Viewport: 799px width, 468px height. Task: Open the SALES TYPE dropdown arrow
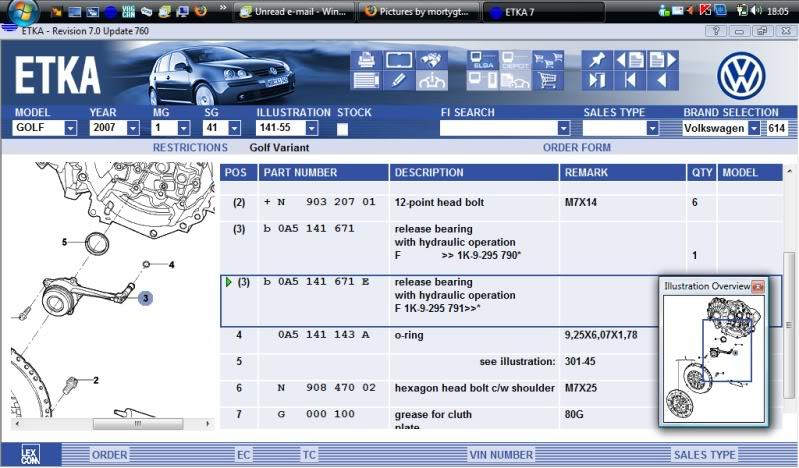pos(653,128)
